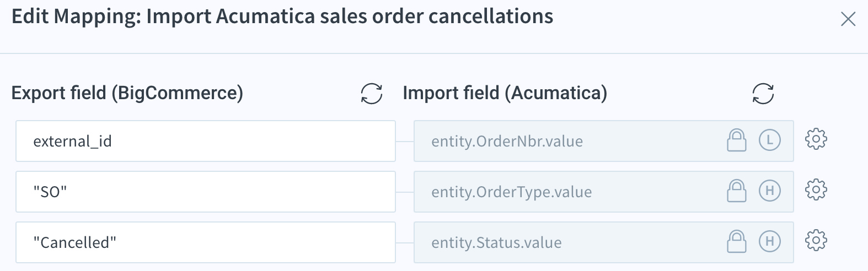Edit the "Cancelled" export field
Viewport: 868px width, 271px height.
[206, 242]
